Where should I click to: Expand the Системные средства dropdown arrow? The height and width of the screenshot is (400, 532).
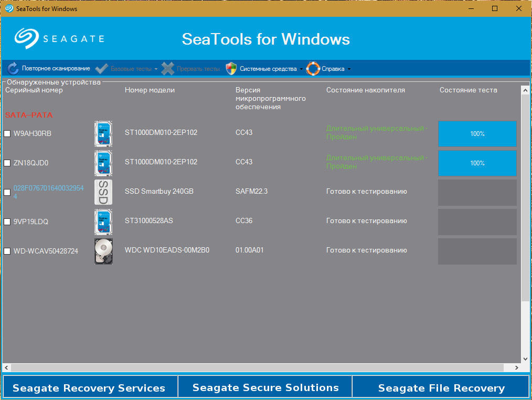click(x=301, y=69)
